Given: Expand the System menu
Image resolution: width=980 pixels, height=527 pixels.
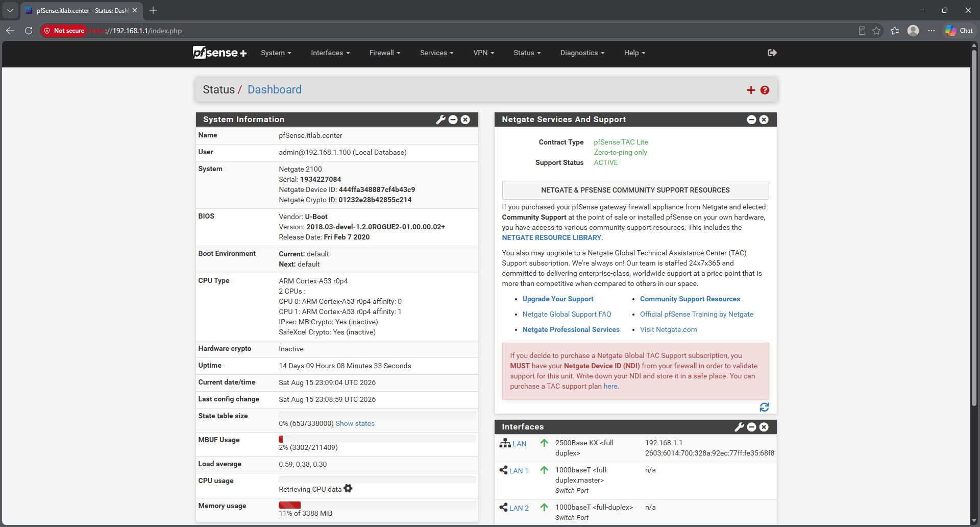Looking at the screenshot, I should point(276,53).
